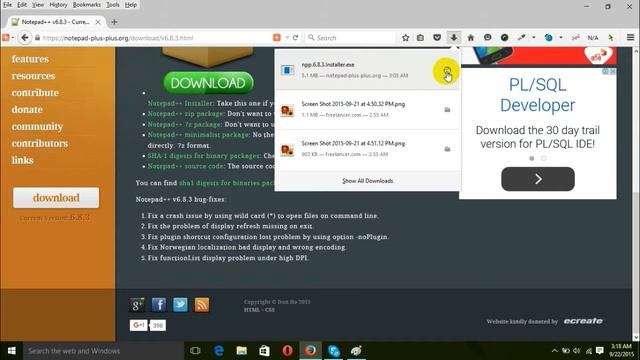This screenshot has width=640, height=360.
Task: Open the donate sidebar link
Action: click(27, 109)
